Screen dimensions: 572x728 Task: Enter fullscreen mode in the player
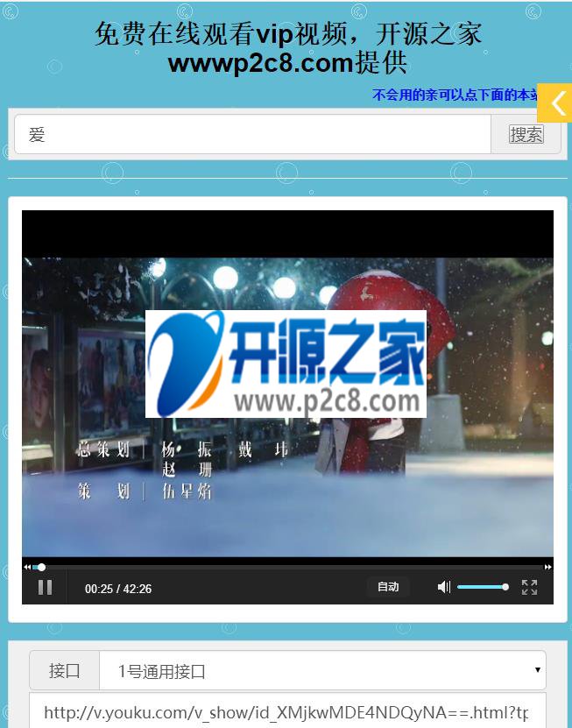tap(529, 587)
